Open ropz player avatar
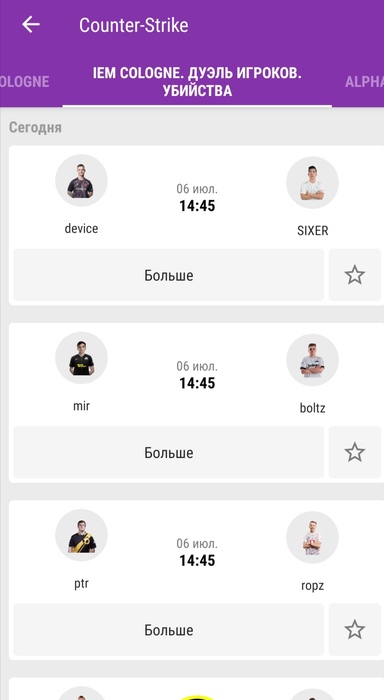The height and width of the screenshot is (700, 384). click(312, 537)
